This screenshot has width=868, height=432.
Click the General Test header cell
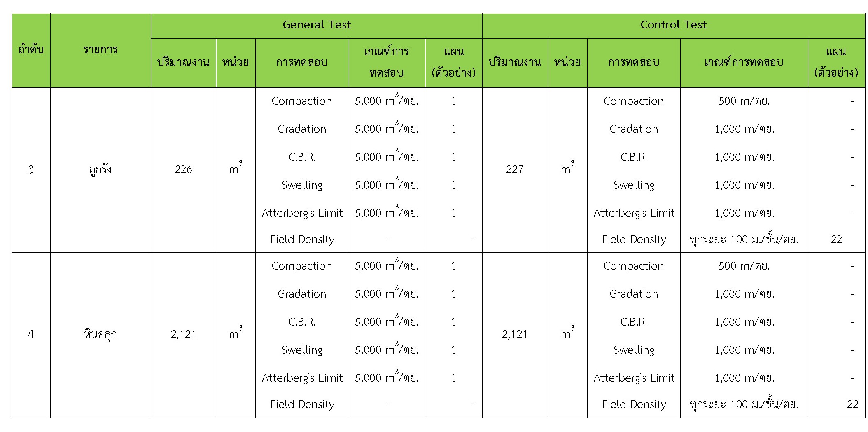point(316,25)
